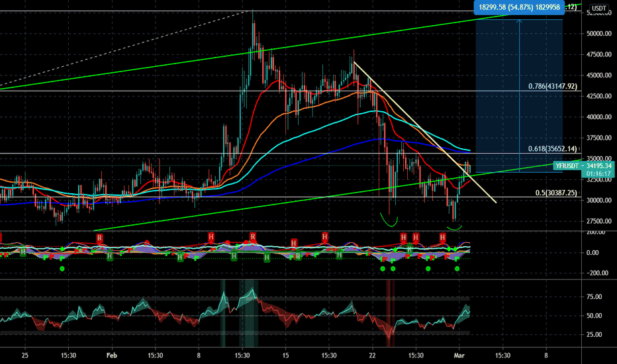Screen dimensions: 617x364
Task: Select the 0.618(35652.14) Fibonacci level label
Action: [x=553, y=149]
